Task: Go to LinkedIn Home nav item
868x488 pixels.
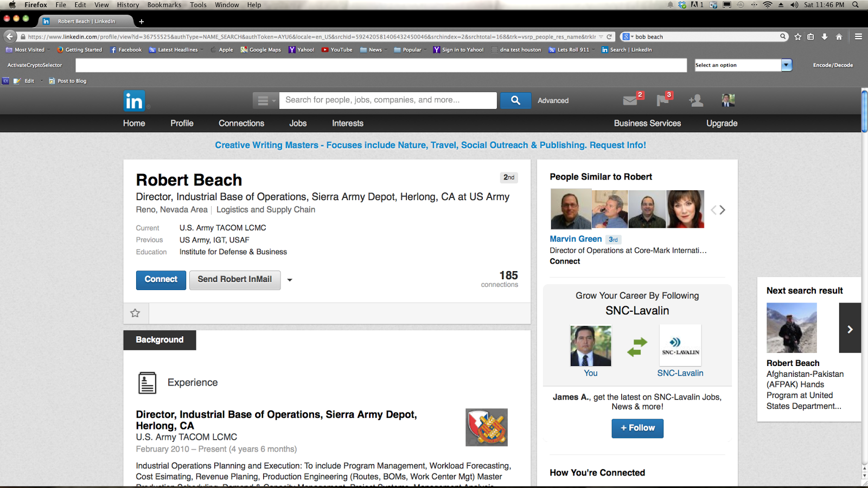Action: click(134, 124)
